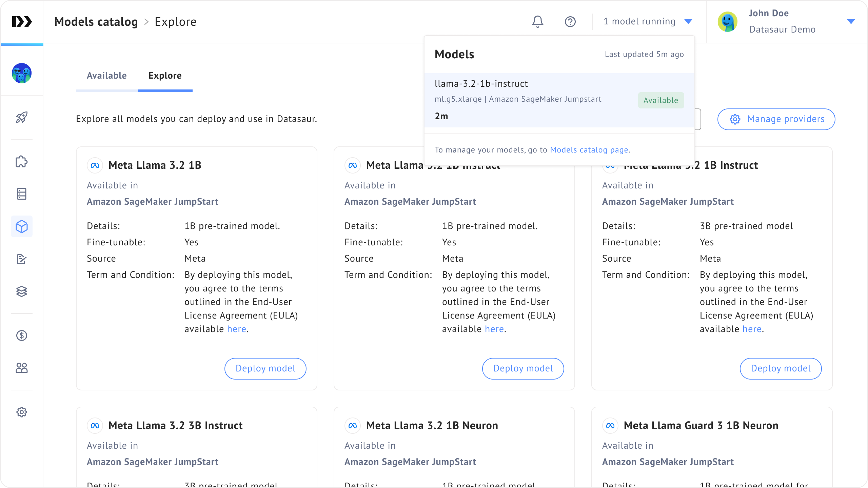Click the server/database sidebar icon
This screenshot has height=488, width=868.
22,194
